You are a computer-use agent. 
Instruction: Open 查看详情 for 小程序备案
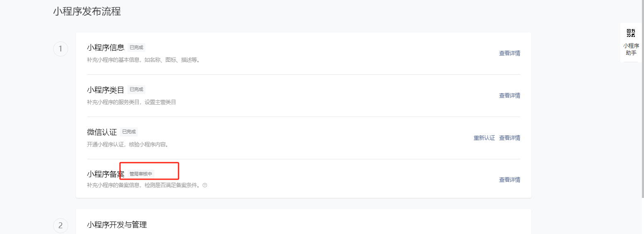tap(509, 180)
